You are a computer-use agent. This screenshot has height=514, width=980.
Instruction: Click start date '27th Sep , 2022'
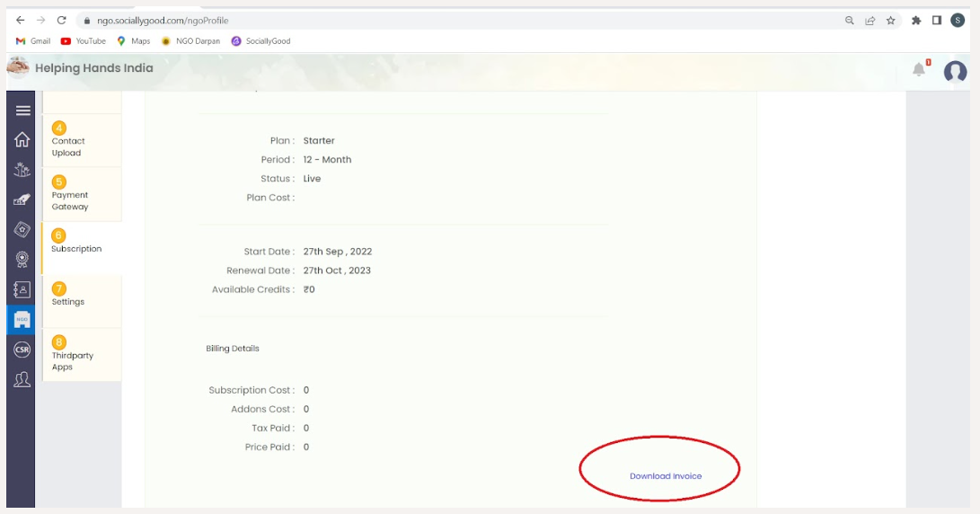tap(338, 252)
